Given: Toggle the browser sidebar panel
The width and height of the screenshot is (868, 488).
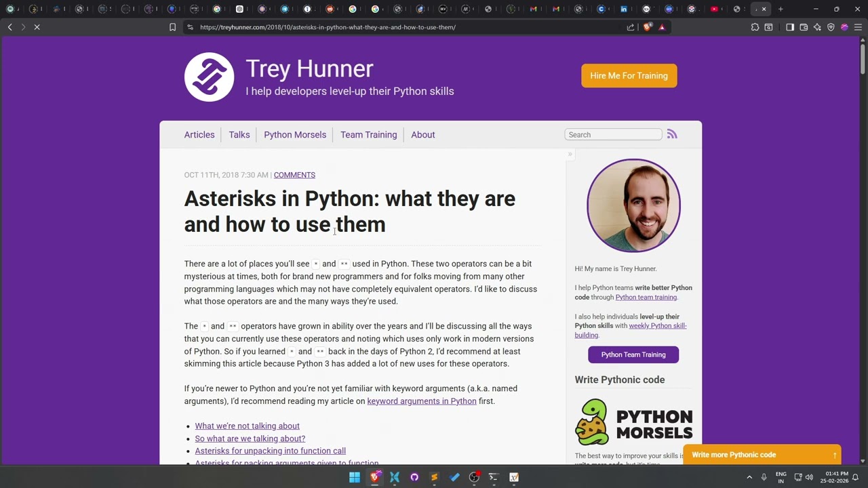Looking at the screenshot, I should 790,27.
